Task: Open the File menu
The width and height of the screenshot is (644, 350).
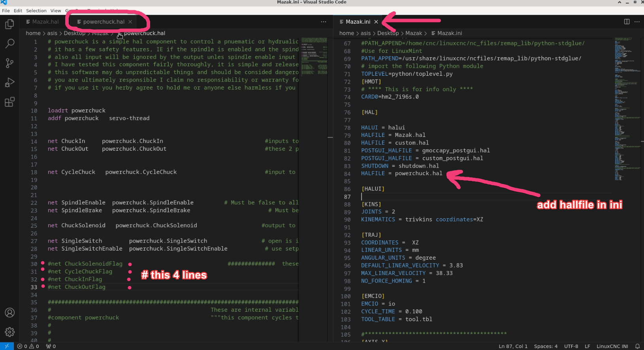Action: click(x=6, y=11)
